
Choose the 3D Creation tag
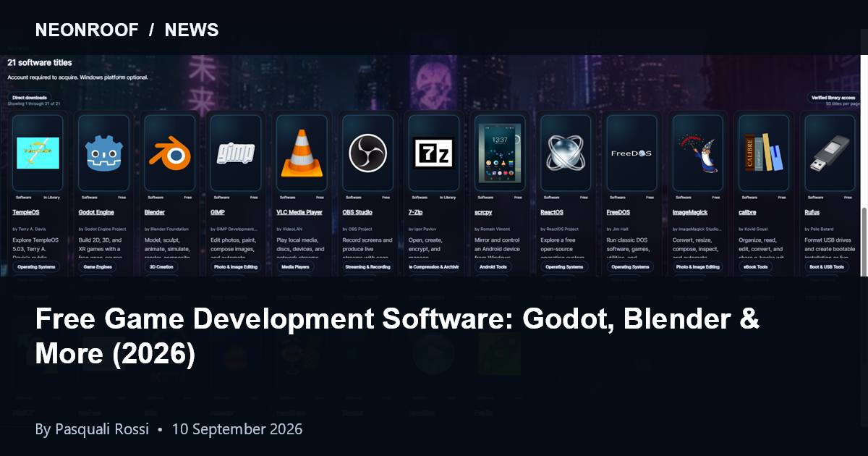(x=161, y=266)
